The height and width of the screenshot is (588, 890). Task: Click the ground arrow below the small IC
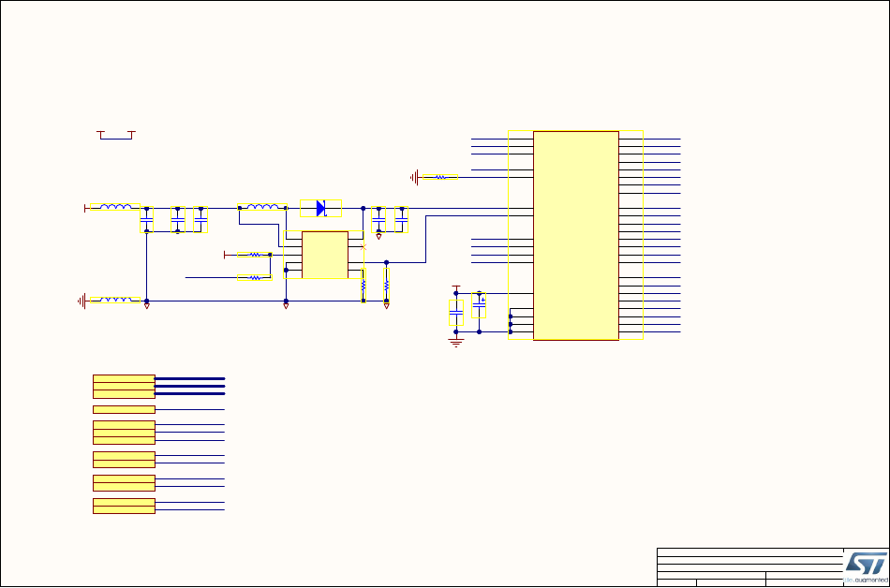click(286, 306)
